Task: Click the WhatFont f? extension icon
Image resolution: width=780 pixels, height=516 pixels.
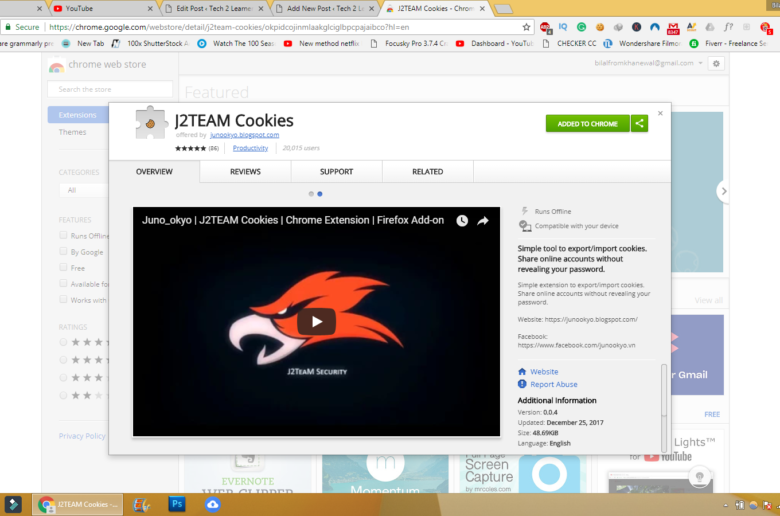Action: click(728, 27)
